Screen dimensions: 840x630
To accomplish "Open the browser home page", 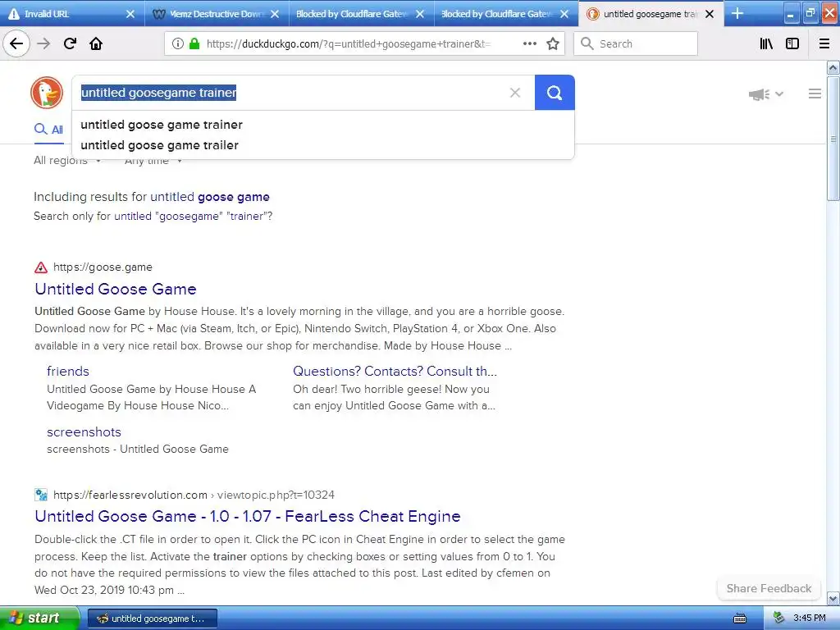I will click(96, 43).
